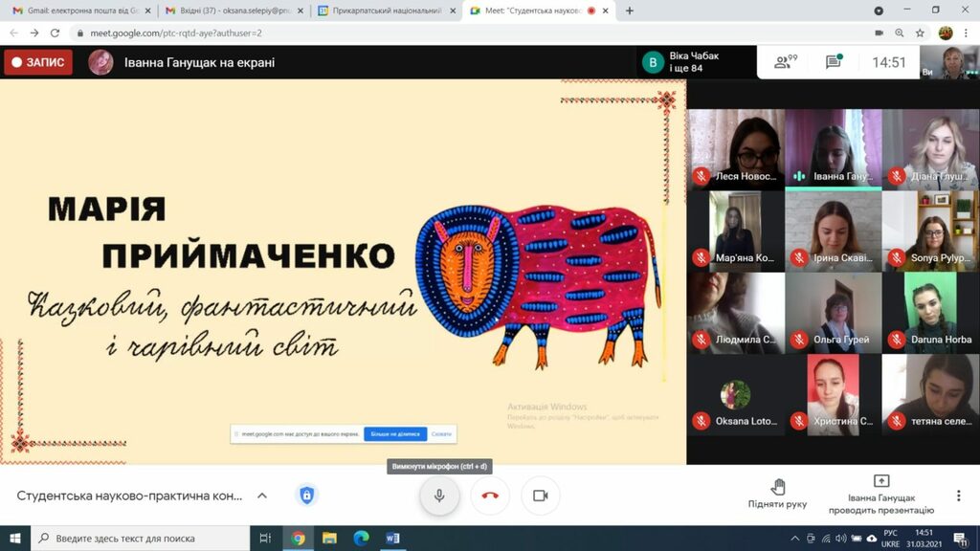Click Іванна Ганущак проводить презентацію button
This screenshot has width=980, height=551.
[881, 496]
